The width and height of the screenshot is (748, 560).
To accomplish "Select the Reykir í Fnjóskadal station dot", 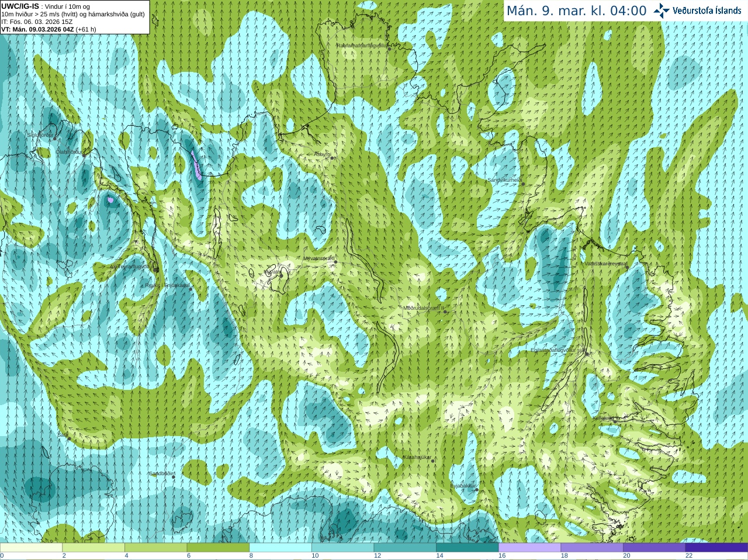I will 190,289.
